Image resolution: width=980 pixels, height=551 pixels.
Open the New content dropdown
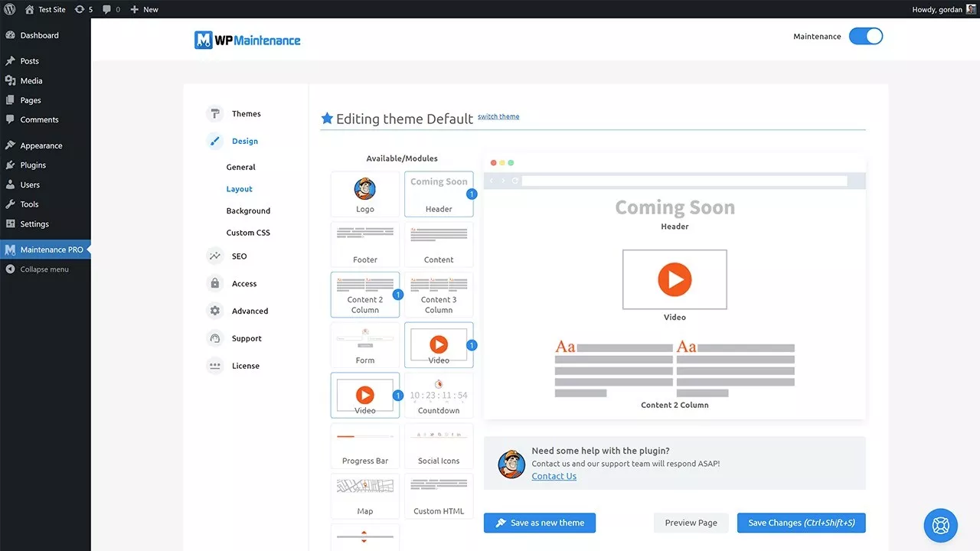(144, 9)
